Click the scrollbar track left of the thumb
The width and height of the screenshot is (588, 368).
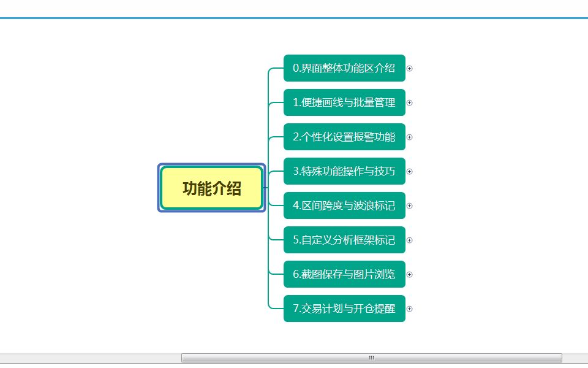tap(92, 356)
